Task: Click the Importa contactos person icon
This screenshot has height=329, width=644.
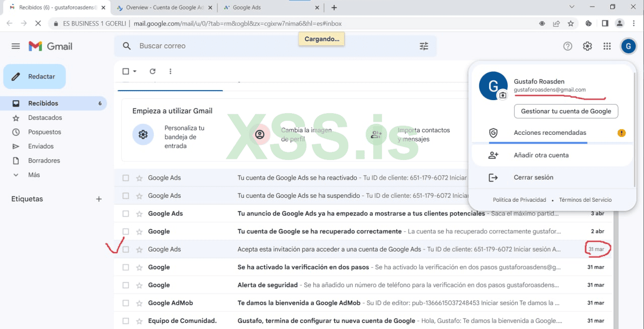Action: [x=376, y=134]
